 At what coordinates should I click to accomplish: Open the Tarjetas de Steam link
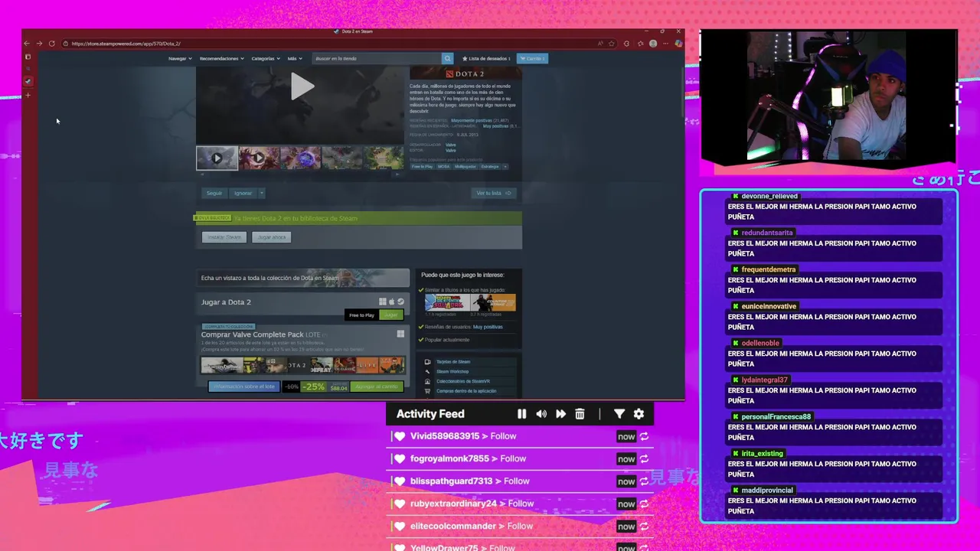(453, 362)
